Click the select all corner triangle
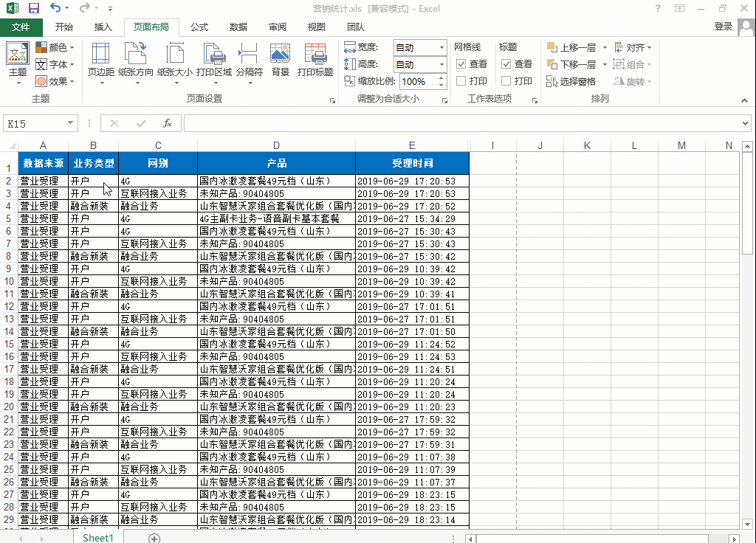This screenshot has height=543, width=756. coord(12,145)
